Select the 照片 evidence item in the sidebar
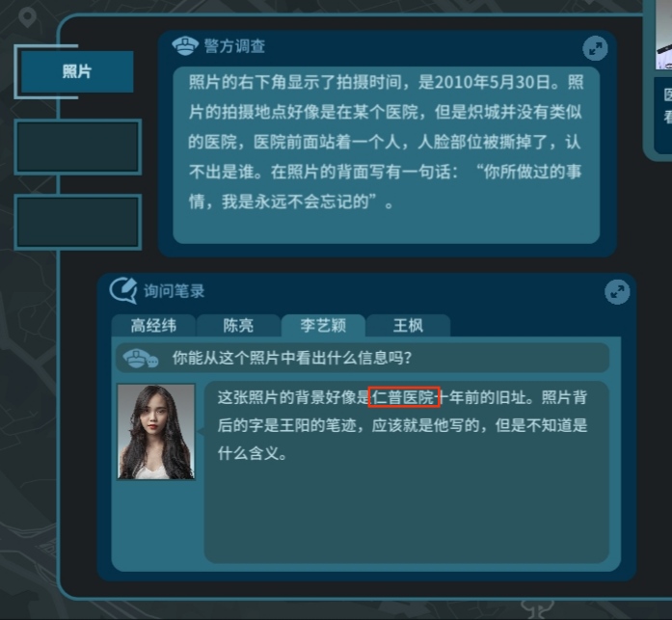Viewport: 672px width, 620px height. 77,71
